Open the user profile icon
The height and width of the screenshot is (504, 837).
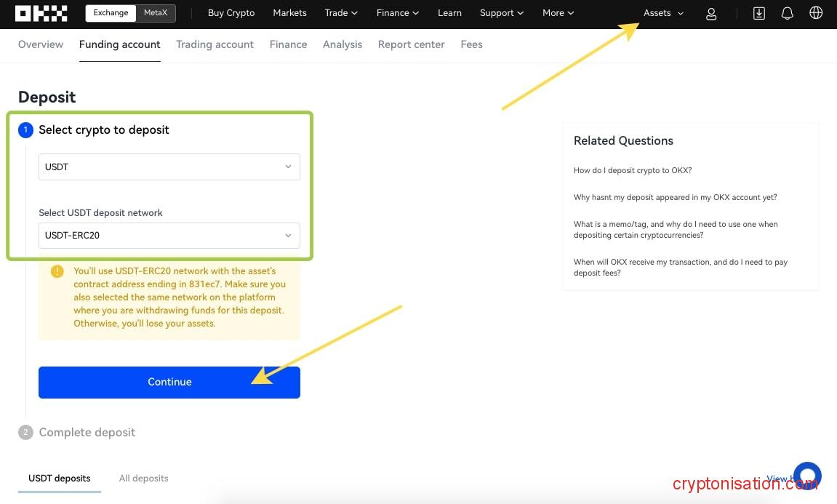point(711,14)
